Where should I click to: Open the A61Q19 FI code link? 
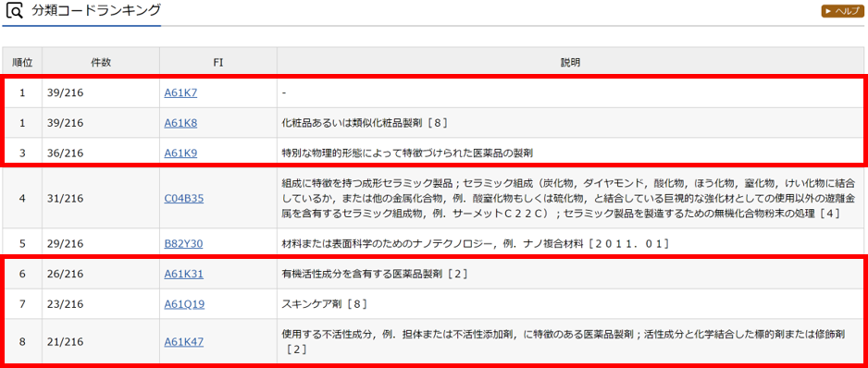coord(184,303)
